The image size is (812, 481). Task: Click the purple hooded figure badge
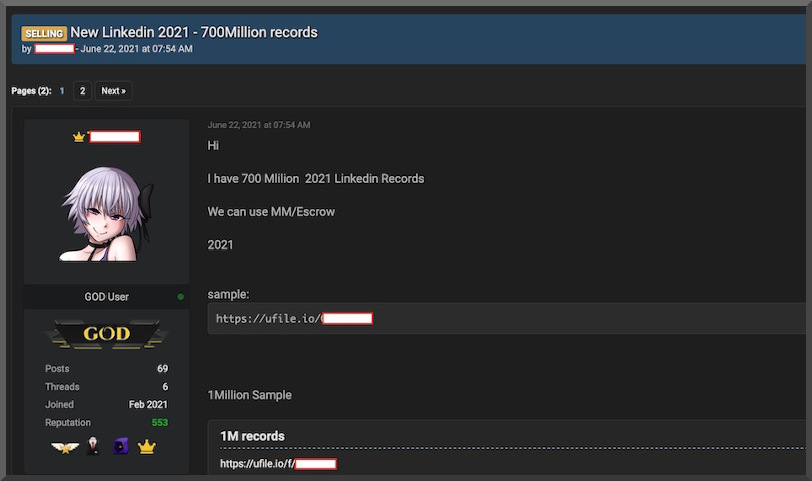click(120, 447)
